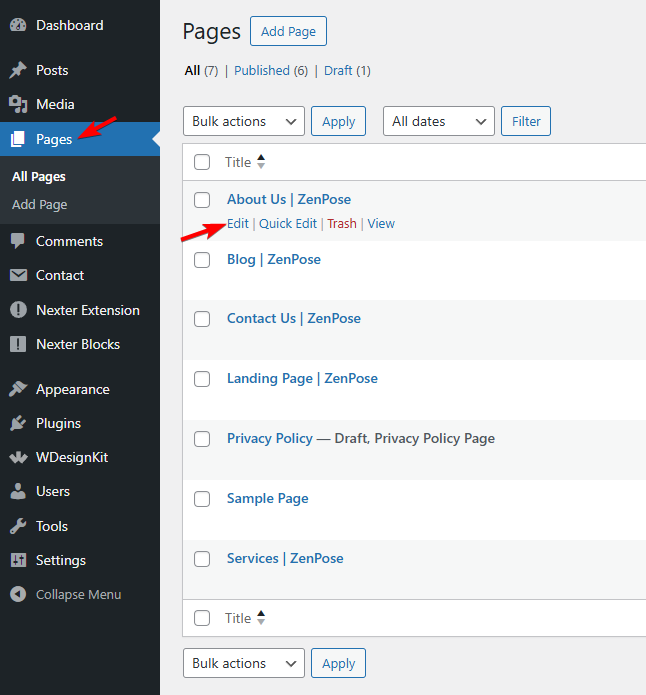The image size is (646, 695).
Task: Open the About Us | ZenPose page title
Action: pyautogui.click(x=289, y=199)
